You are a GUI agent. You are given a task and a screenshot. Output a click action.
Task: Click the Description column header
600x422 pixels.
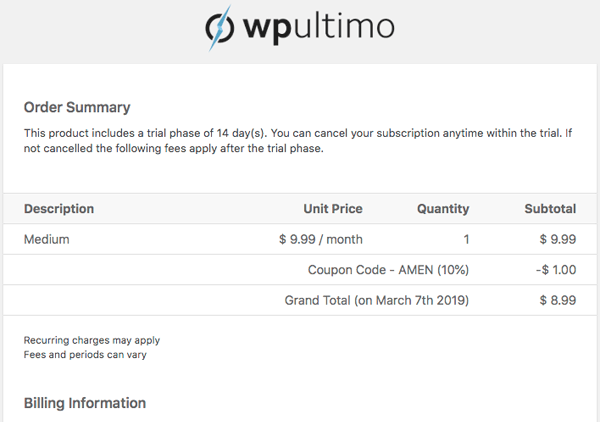pos(59,209)
